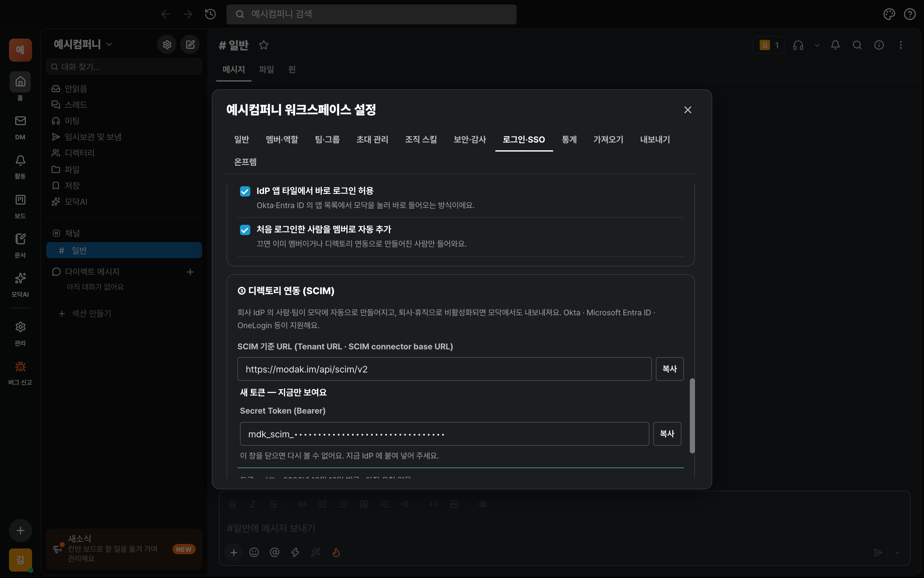The image size is (924, 578).
Task: Open 디렉터리 in the sidebar
Action: click(124, 153)
